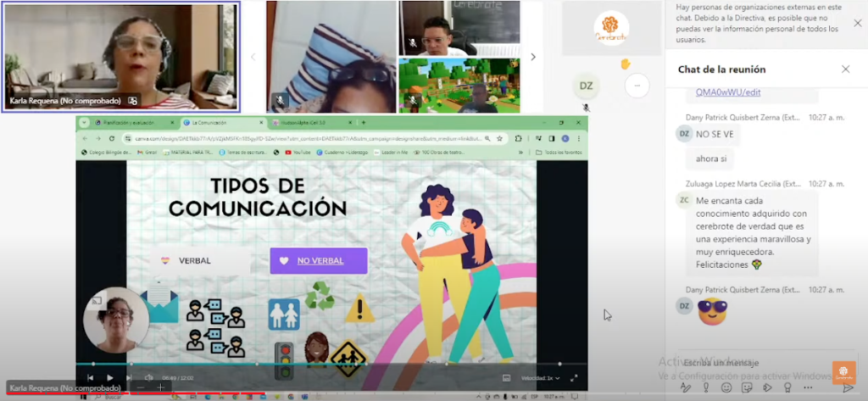Select the Cerebrote logo participant tile
The width and height of the screenshot is (868, 401).
click(612, 28)
